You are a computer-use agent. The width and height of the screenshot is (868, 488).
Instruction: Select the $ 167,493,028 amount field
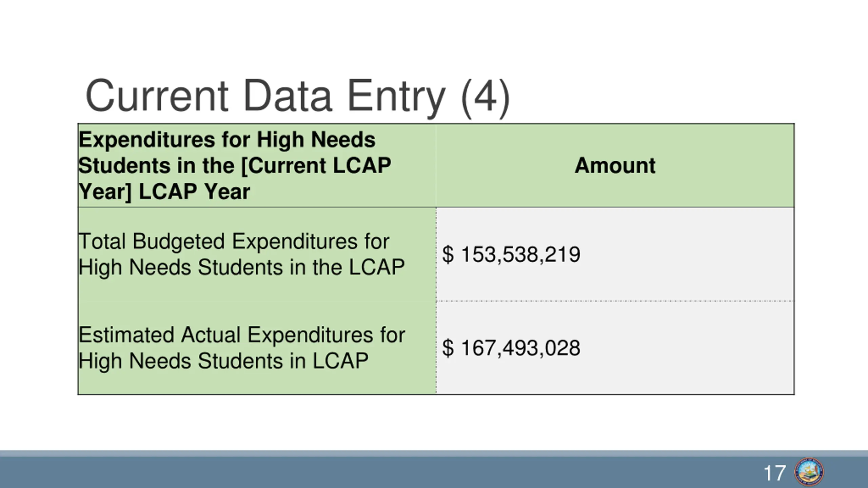615,348
